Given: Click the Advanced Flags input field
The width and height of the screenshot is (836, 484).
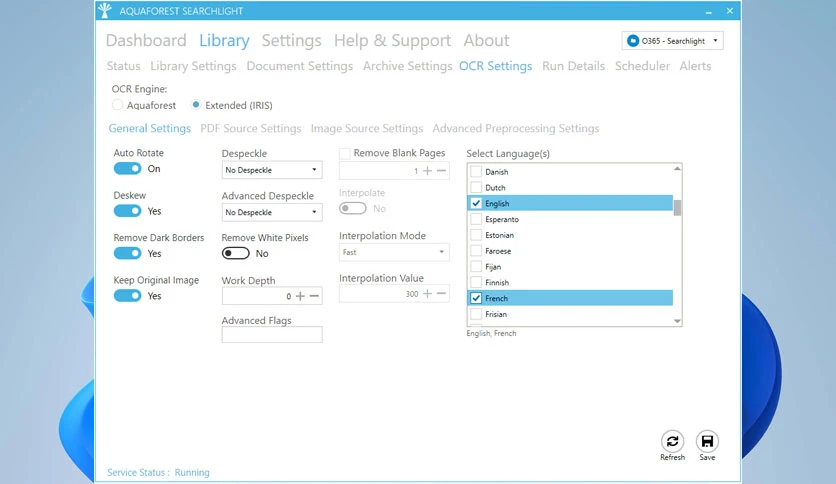Looking at the screenshot, I should click(x=272, y=334).
